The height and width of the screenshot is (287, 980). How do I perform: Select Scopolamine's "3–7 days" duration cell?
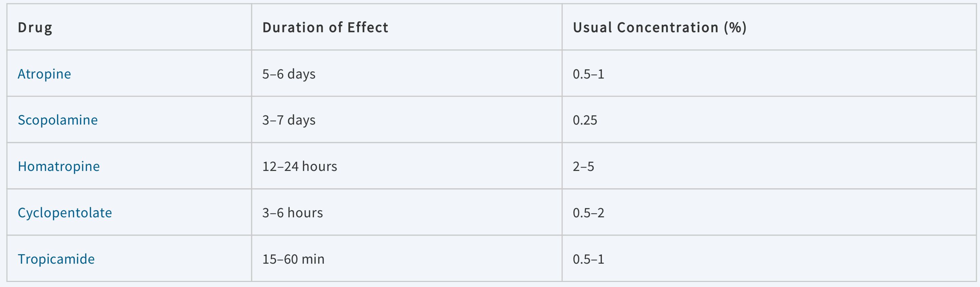click(x=289, y=120)
